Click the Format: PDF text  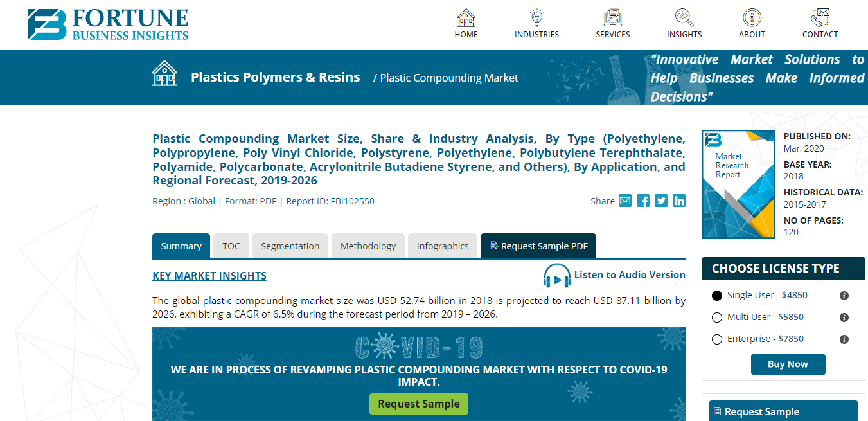point(251,201)
